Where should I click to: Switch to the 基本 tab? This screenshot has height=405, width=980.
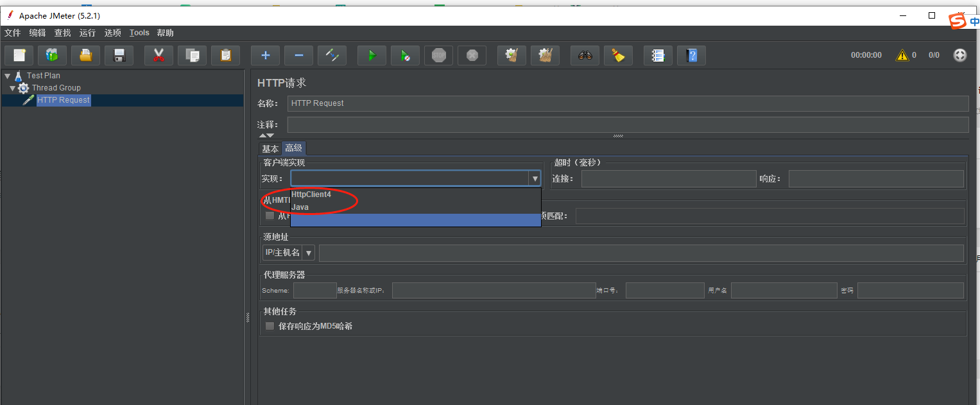coord(270,148)
